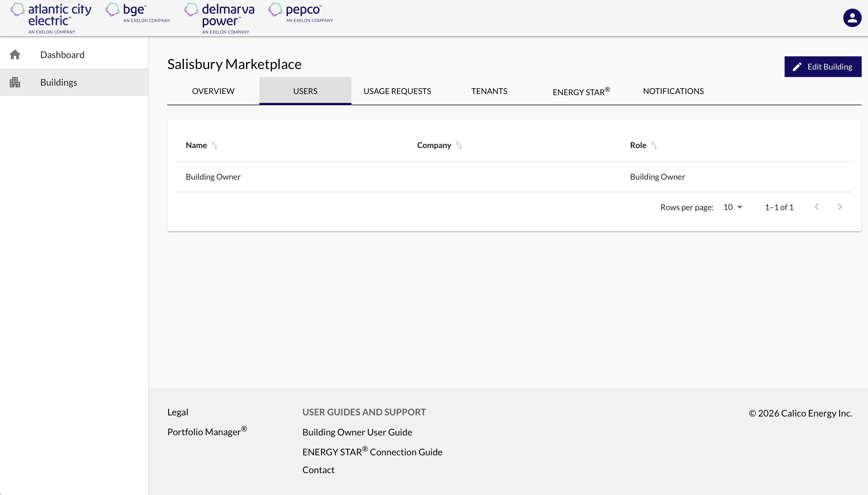Go to the next page with right chevron
Viewport: 868px width, 495px height.
840,207
